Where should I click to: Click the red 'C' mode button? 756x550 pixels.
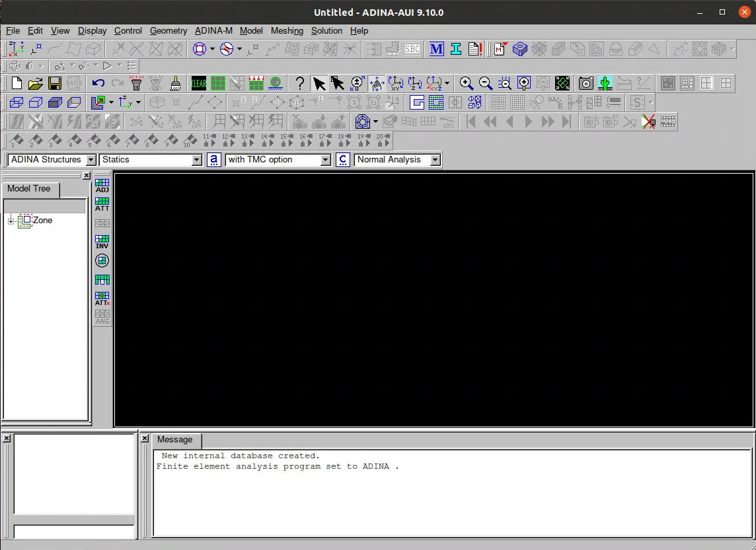(342, 159)
